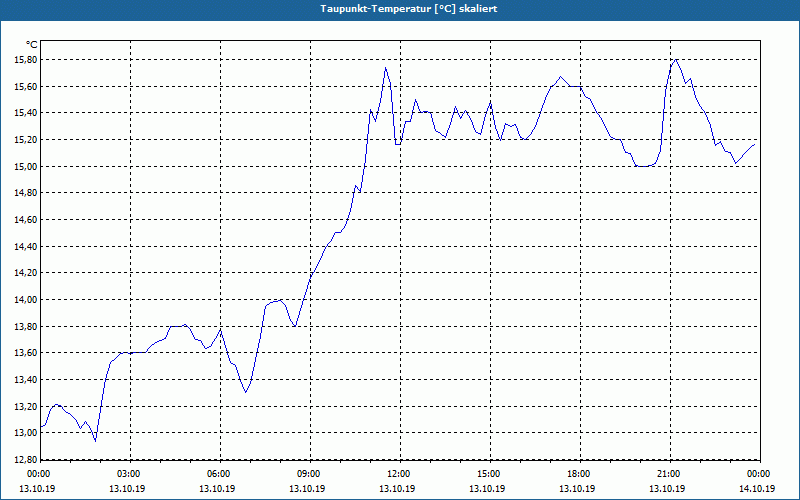Select the 13.10.19 date beneath 12:00

pyautogui.click(x=397, y=488)
